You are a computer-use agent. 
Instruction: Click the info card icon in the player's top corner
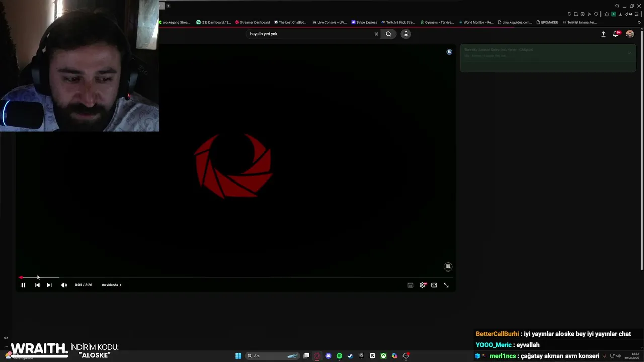pos(449,52)
